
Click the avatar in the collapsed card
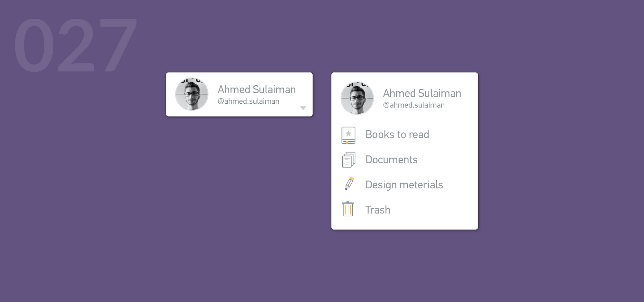[x=192, y=94]
